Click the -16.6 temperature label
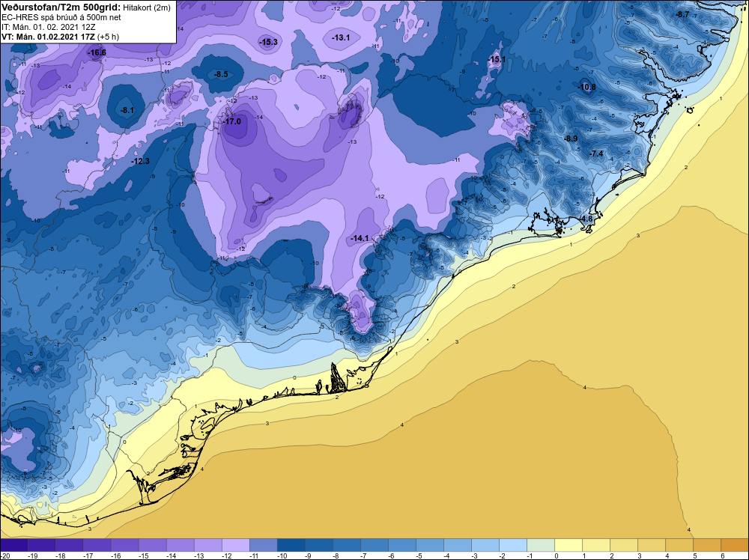This screenshot has height=560, width=749. [x=97, y=52]
